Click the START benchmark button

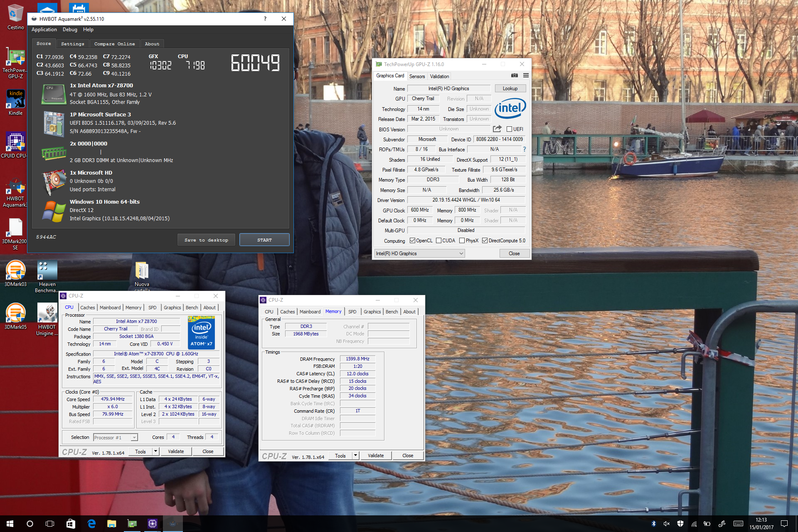tap(264, 240)
